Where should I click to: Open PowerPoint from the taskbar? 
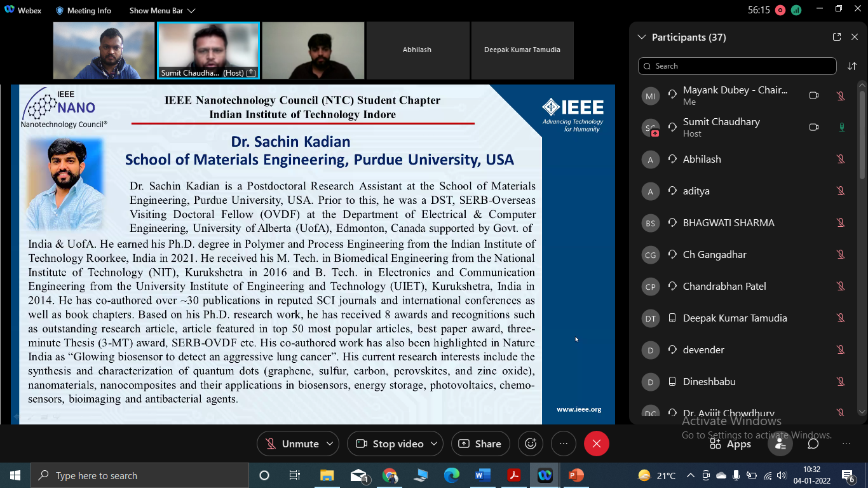pos(576,475)
